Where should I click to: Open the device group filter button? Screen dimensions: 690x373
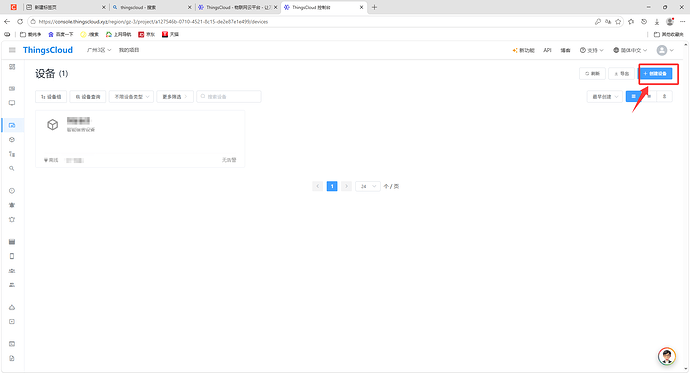coord(51,96)
